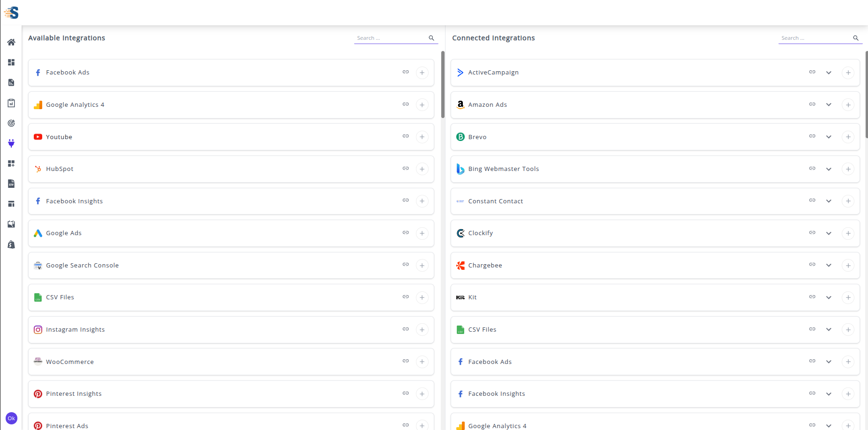The width and height of the screenshot is (868, 430).
Task: Select the 'Constant Contact' row text
Action: coord(496,201)
